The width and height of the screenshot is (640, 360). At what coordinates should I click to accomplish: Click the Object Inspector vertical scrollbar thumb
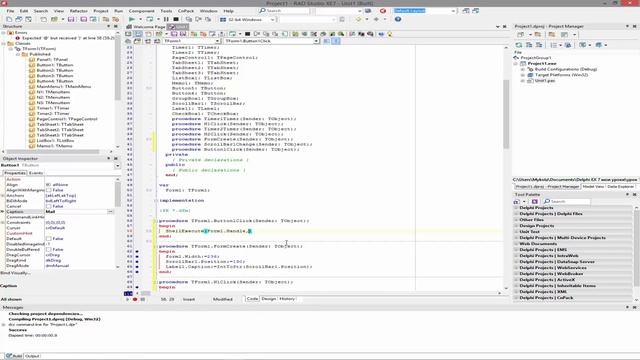118,194
